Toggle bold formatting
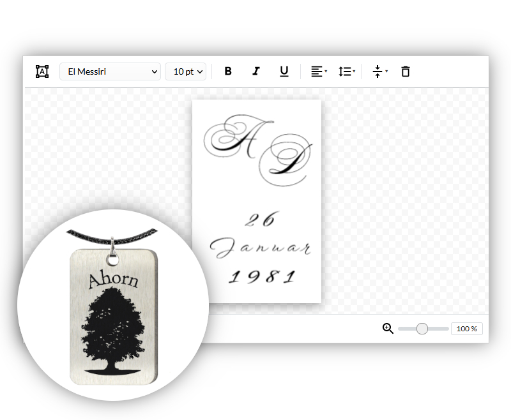Screen dimensions: 511x420 [228, 71]
